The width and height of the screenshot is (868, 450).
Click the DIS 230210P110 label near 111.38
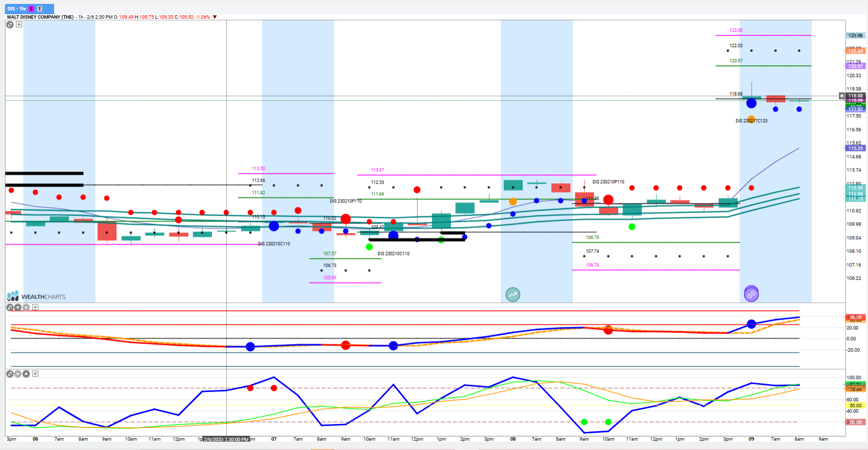pyautogui.click(x=608, y=182)
